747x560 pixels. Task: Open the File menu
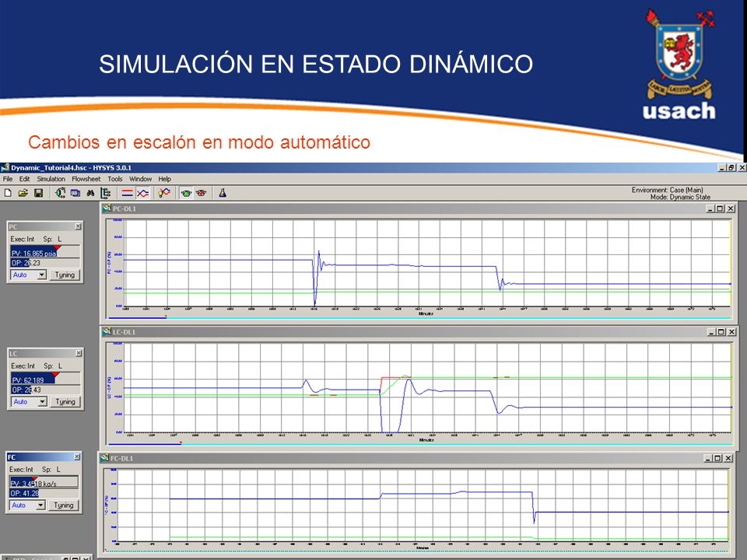[8, 179]
